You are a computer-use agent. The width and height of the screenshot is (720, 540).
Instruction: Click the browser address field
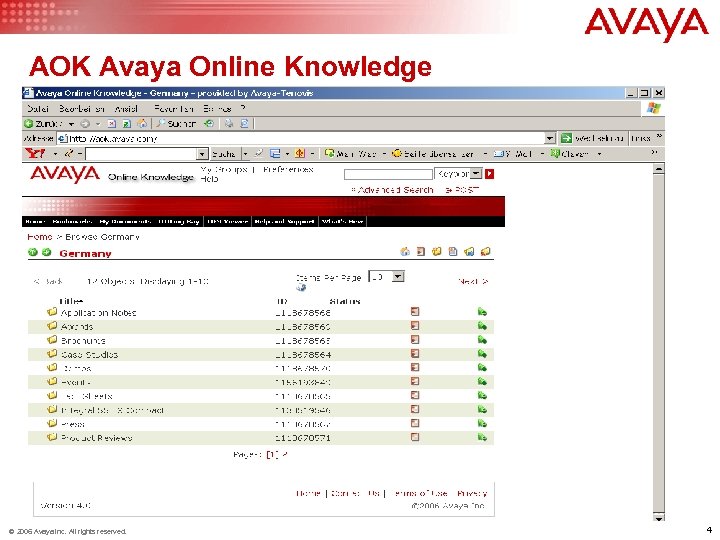pos(301,138)
